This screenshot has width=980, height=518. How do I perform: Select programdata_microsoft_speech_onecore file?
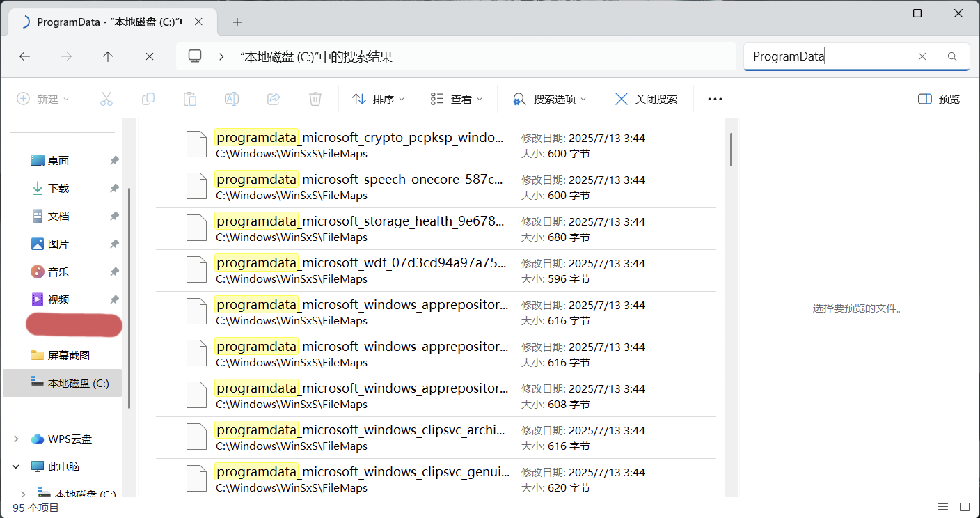[436, 187]
